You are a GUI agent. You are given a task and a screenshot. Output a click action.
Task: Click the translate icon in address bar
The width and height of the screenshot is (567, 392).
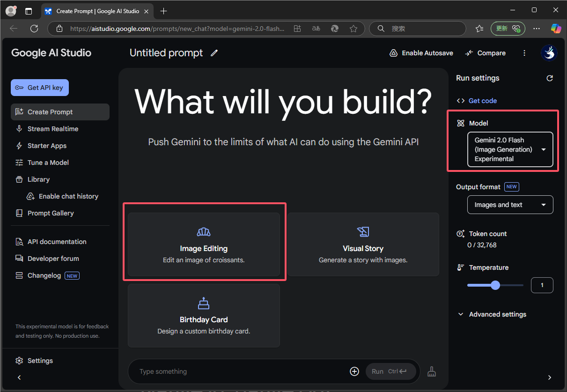coord(316,29)
